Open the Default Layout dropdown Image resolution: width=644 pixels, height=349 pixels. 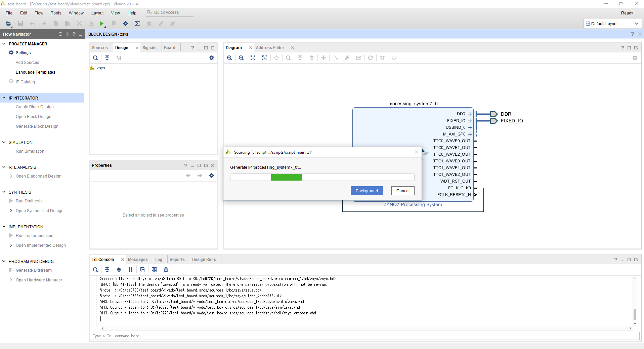[612, 24]
